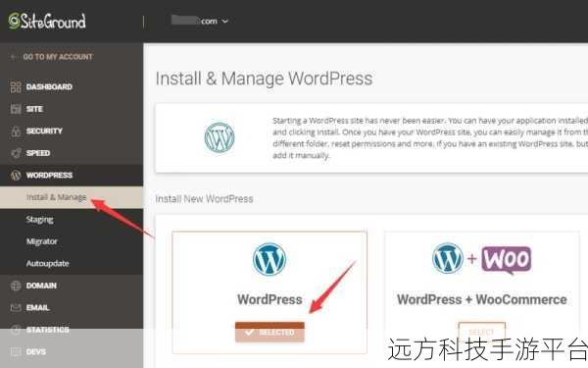Click the back arrow icon beside Go To My Account
Screen dimensions: 588x368
pyautogui.click(x=14, y=57)
